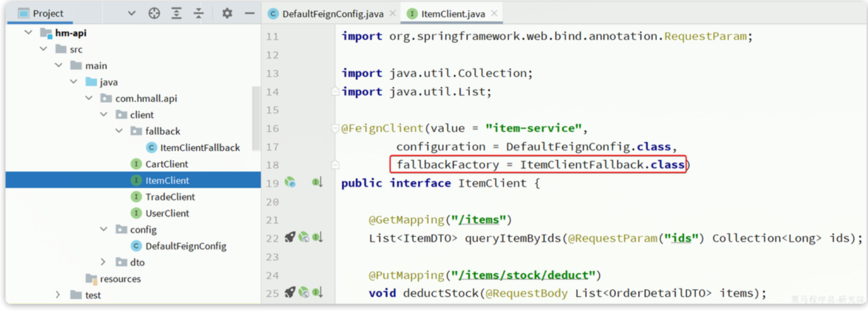The height and width of the screenshot is (312, 868).
Task: Switch to the ItemClient.java tab
Action: tap(453, 14)
